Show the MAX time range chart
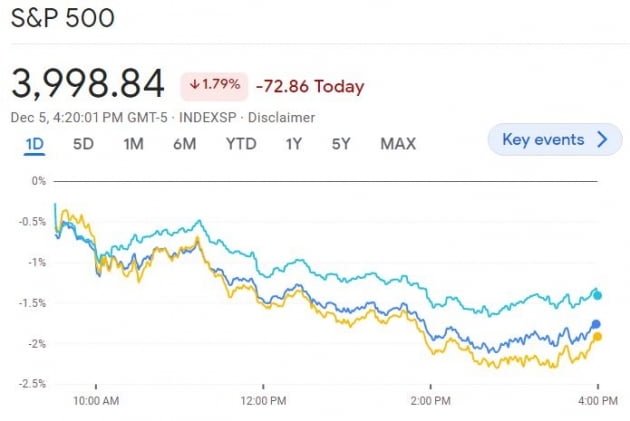Screen dimensions: 630x421 coord(398,144)
